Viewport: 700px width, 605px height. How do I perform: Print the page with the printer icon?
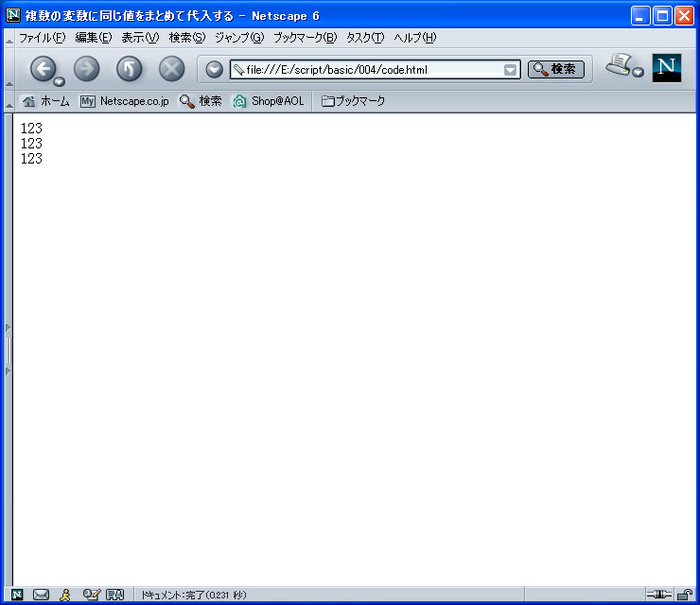coord(619,64)
